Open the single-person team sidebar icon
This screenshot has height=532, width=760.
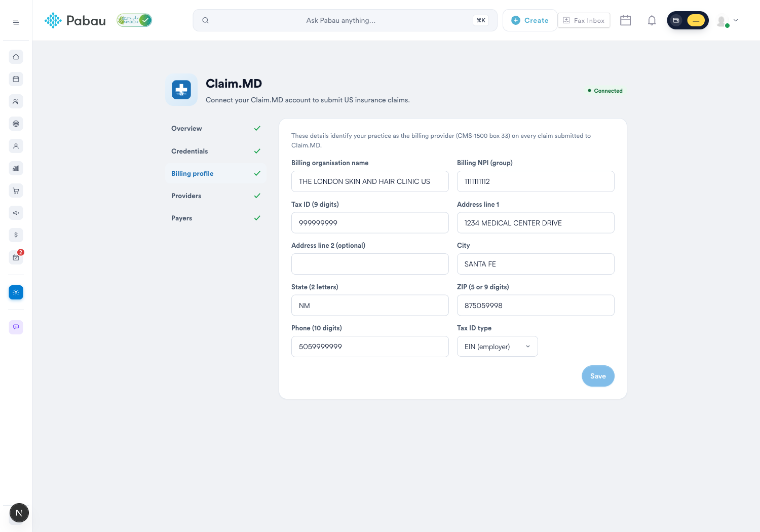(x=16, y=146)
